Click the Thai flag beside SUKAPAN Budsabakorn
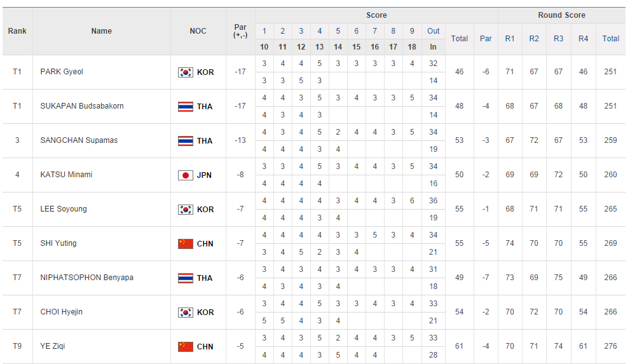This screenshot has height=364, width=644. tap(185, 107)
